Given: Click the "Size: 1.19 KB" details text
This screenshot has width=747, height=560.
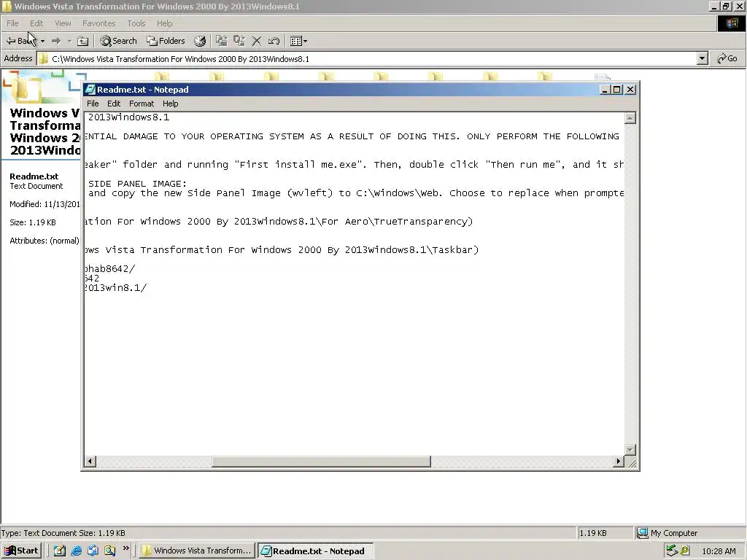Looking at the screenshot, I should [x=32, y=222].
